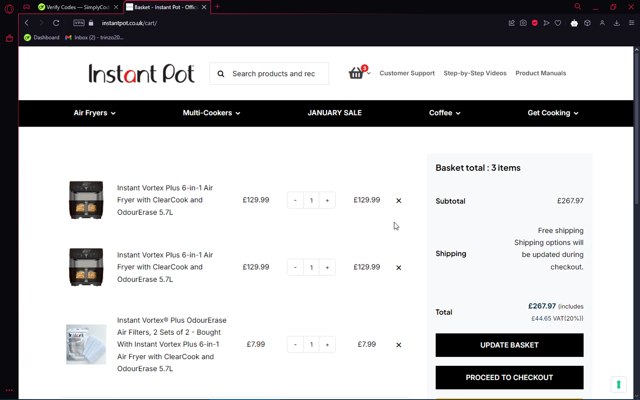Click the OdourErase Air Filters thumbnail
Image resolution: width=640 pixels, height=400 pixels.
(86, 344)
